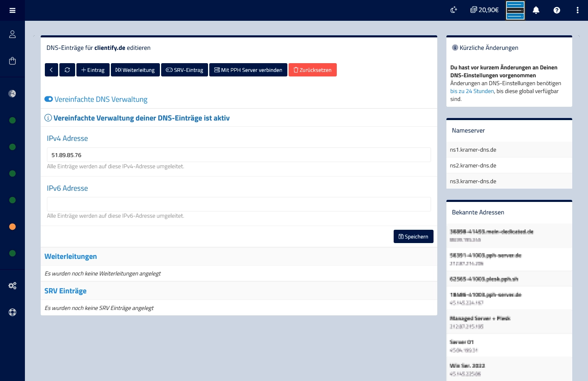The height and width of the screenshot is (381, 588).
Task: Open the shopping bag icon in sidebar
Action: point(12,61)
